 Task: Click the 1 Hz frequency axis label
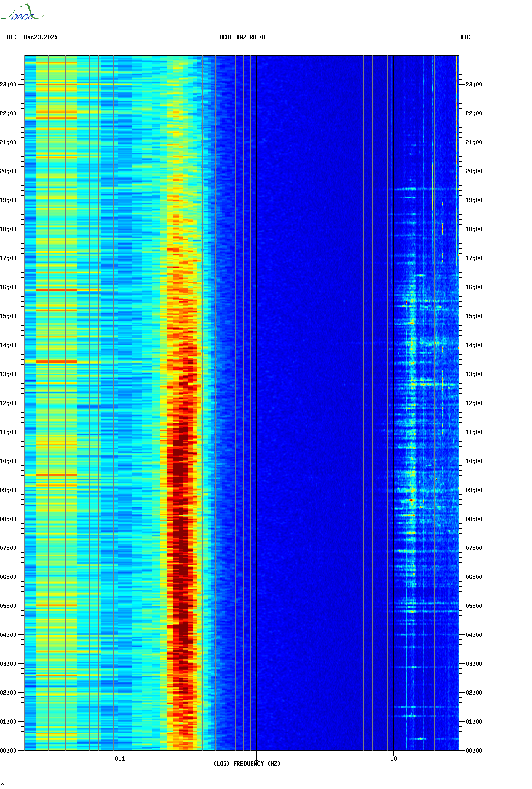click(x=256, y=759)
